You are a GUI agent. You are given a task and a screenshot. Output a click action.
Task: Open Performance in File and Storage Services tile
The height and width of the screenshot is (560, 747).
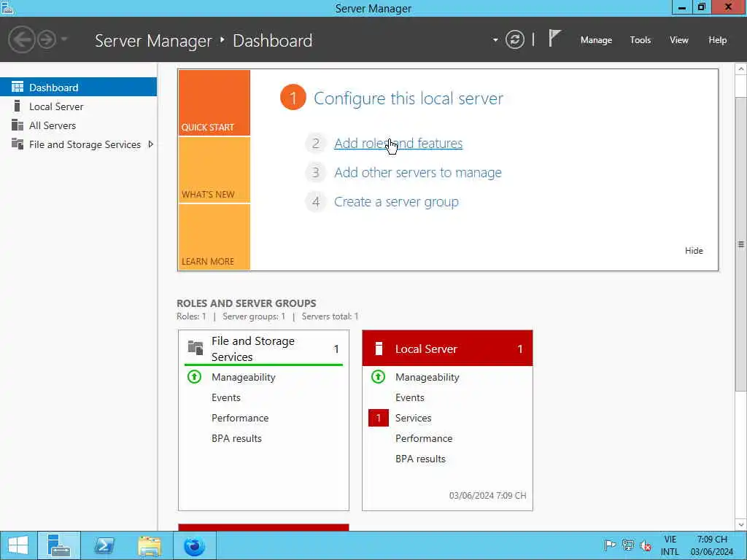240,418
